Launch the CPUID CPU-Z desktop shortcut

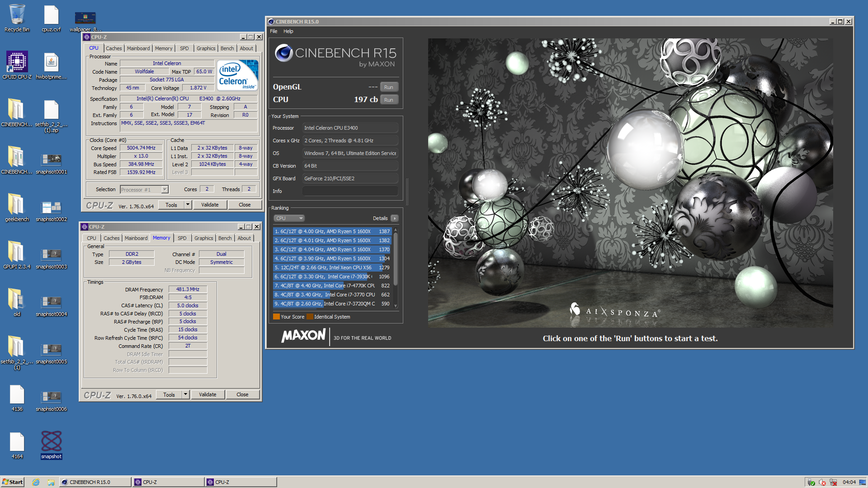(x=17, y=65)
